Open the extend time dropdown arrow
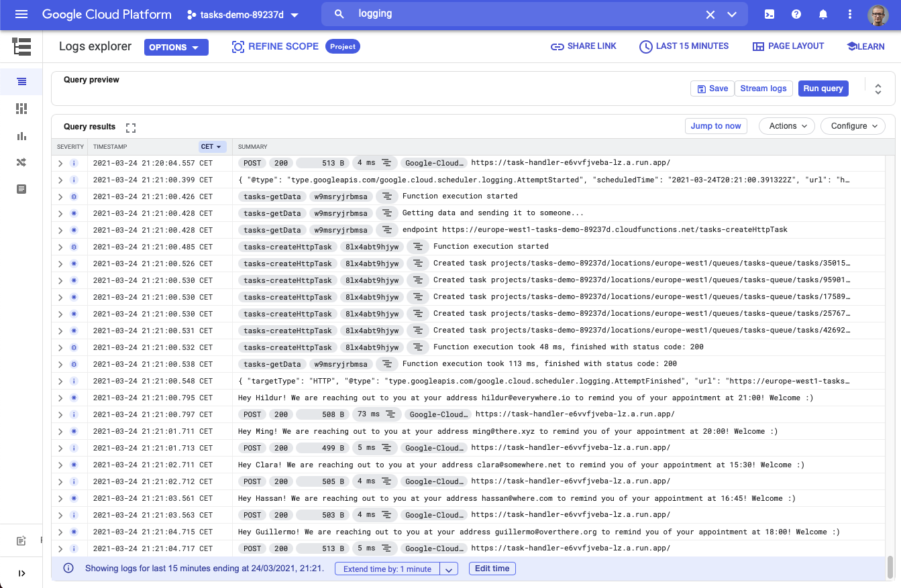The height and width of the screenshot is (588, 901). [x=449, y=569]
